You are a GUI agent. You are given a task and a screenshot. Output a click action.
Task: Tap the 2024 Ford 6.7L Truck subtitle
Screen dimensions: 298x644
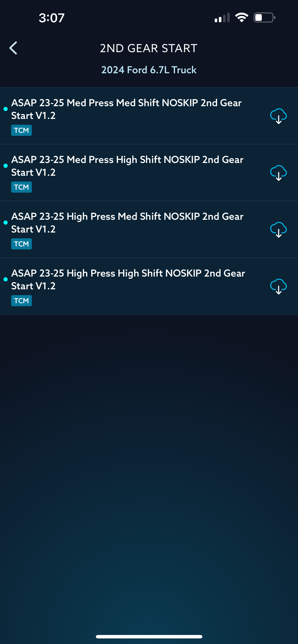(149, 70)
